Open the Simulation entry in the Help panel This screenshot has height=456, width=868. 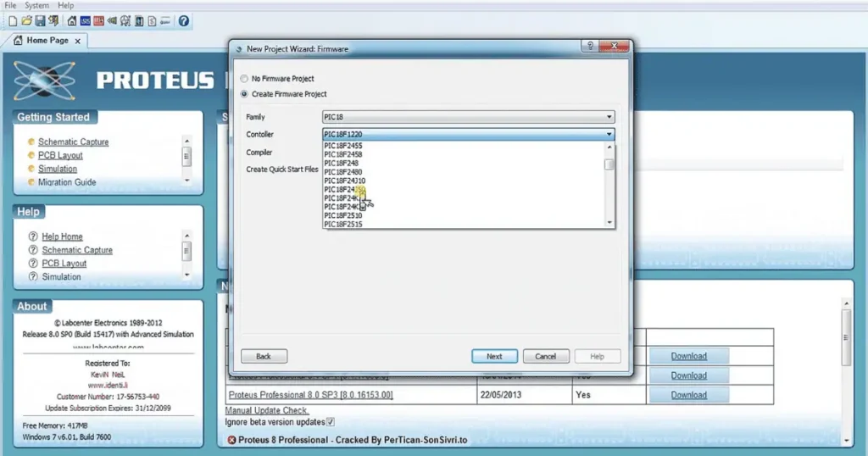[x=61, y=276]
